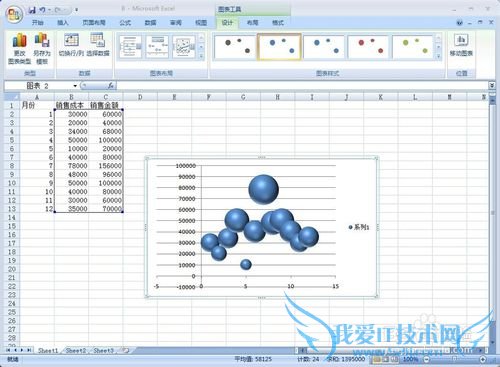Click the zoom out minus button
This screenshot has height=367, width=500.
[x=426, y=359]
